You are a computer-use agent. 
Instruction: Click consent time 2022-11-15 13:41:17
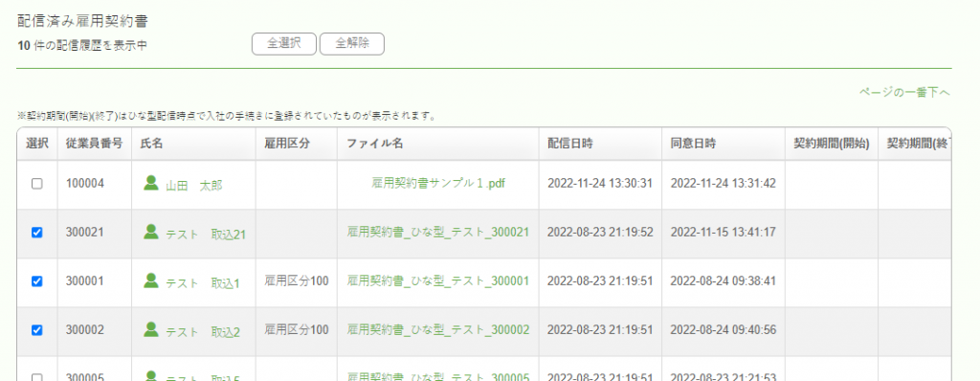pyautogui.click(x=724, y=232)
